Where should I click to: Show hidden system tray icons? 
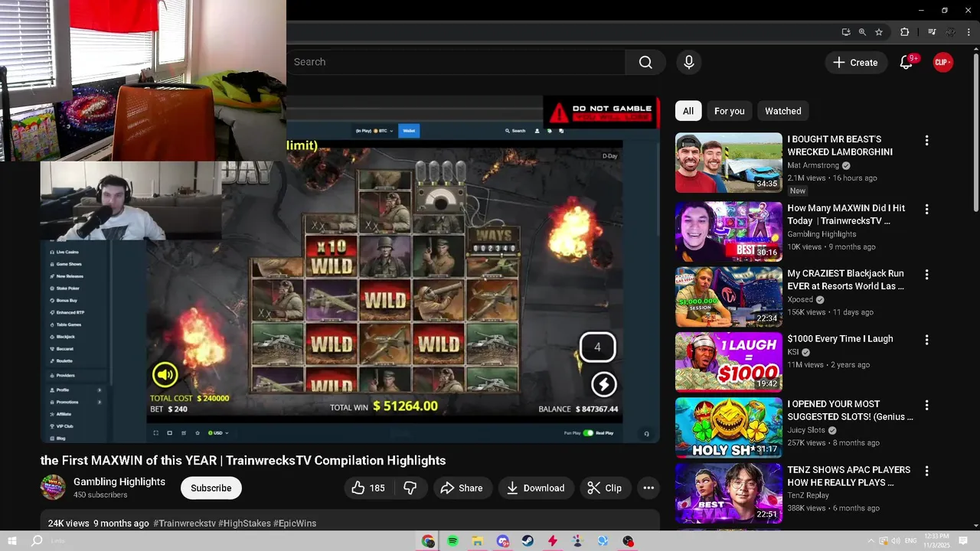pos(871,541)
